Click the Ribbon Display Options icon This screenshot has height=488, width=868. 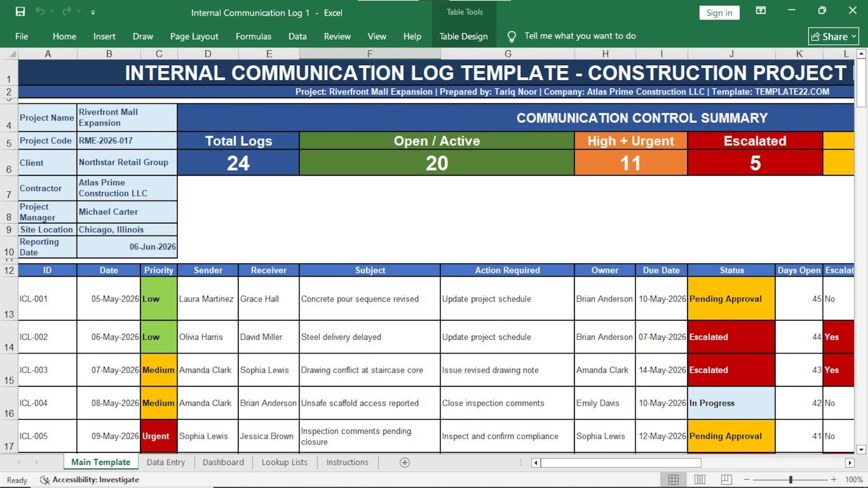pos(761,11)
